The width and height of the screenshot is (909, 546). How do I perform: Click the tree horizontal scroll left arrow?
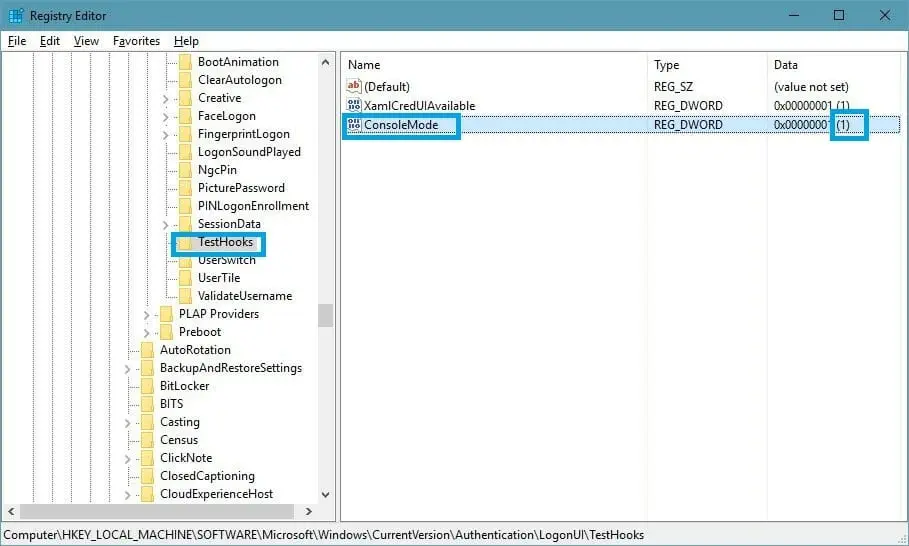(11, 511)
